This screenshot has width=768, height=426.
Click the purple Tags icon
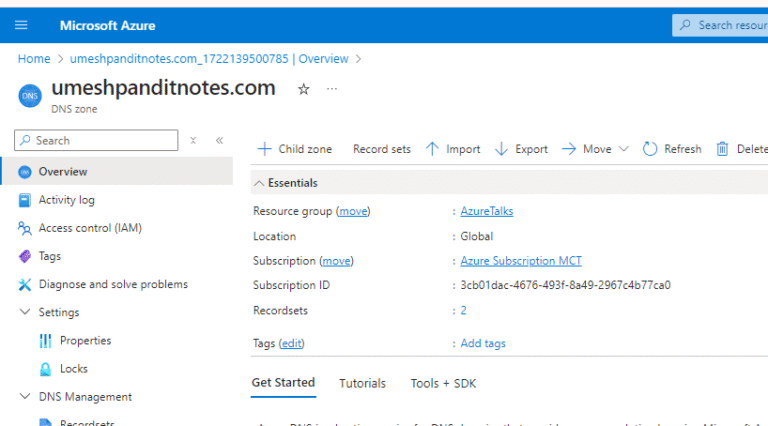tap(24, 256)
